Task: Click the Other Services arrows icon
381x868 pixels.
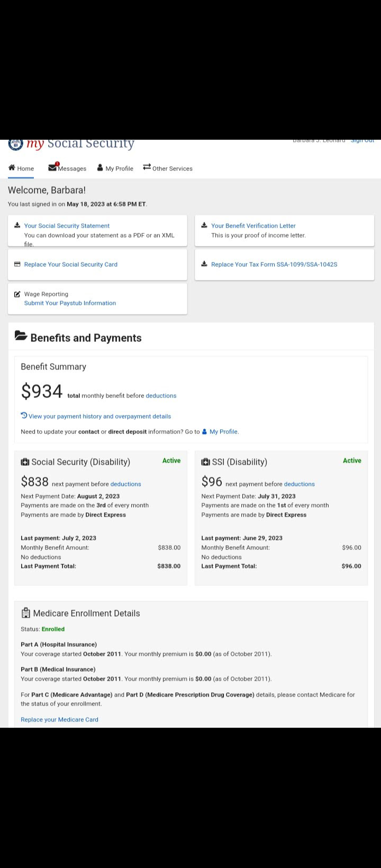Action: click(147, 167)
